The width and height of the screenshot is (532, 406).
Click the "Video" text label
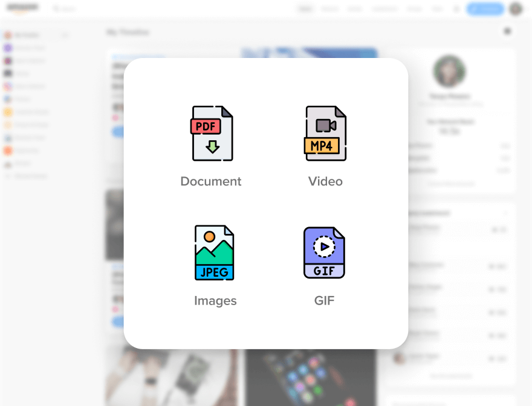[325, 181]
